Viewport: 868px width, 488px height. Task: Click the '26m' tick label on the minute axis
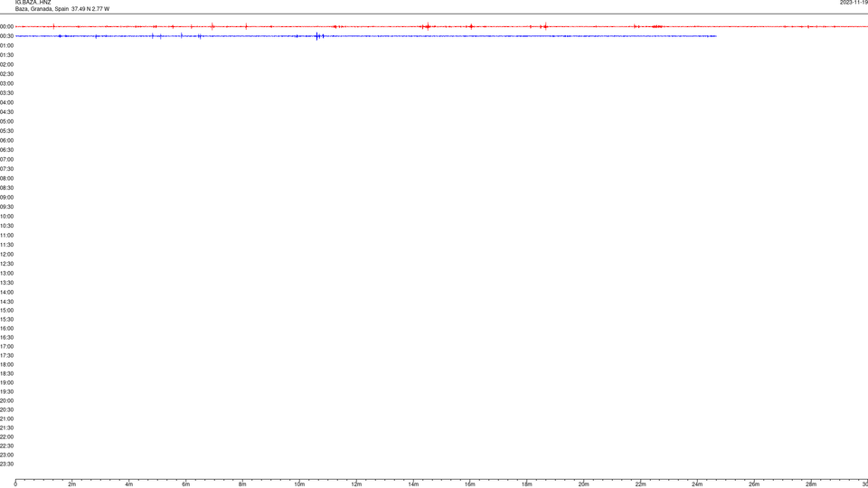click(x=754, y=484)
